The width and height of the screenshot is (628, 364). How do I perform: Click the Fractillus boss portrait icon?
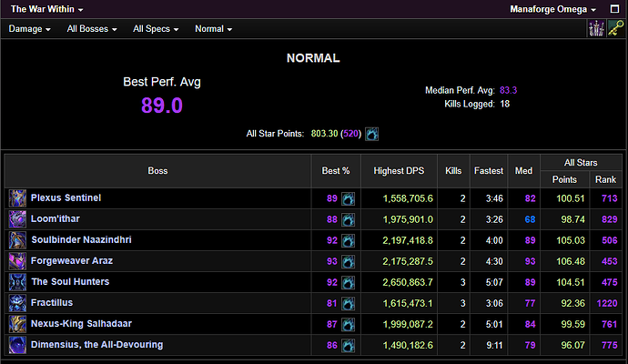[x=17, y=303]
